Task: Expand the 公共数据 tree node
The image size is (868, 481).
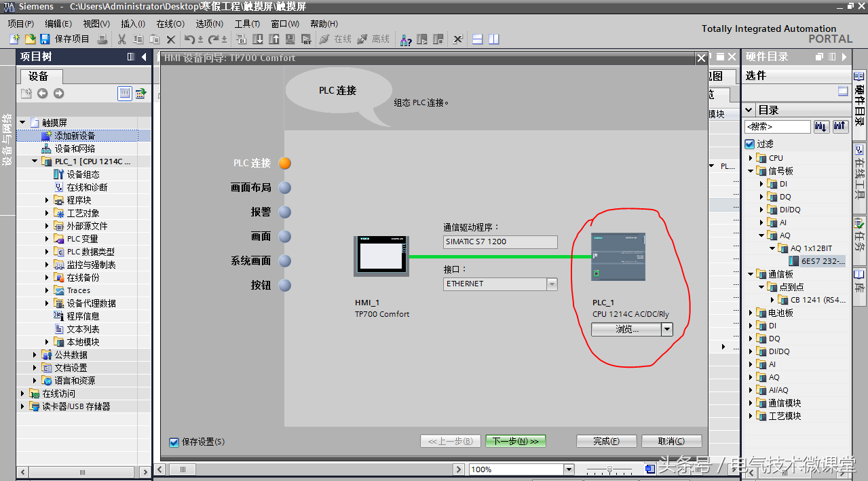Action: pos(35,355)
